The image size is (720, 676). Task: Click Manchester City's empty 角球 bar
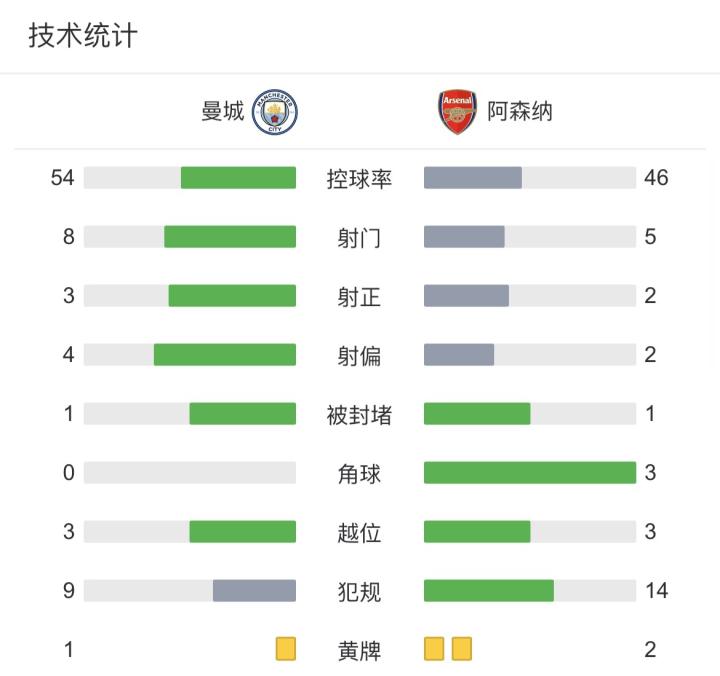[190, 473]
